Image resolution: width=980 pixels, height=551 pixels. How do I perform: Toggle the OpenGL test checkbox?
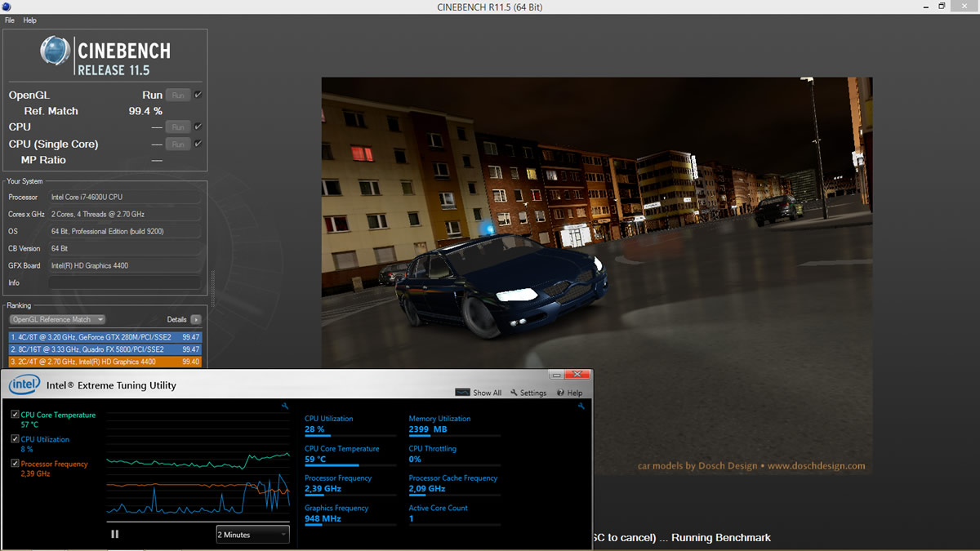(x=198, y=95)
